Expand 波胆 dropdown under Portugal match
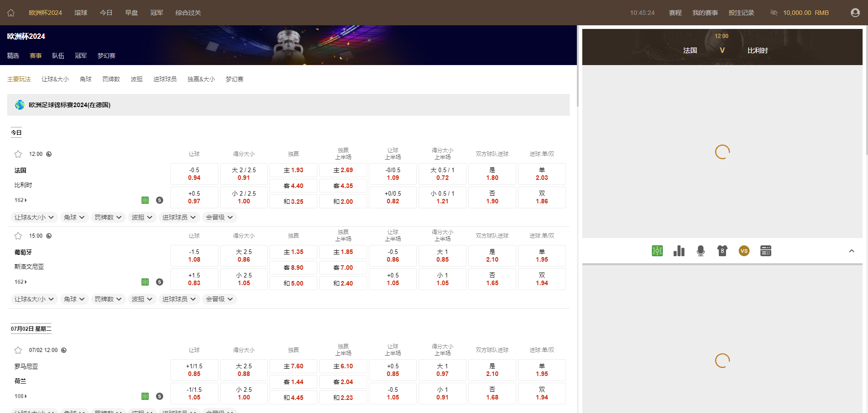 tap(142, 299)
